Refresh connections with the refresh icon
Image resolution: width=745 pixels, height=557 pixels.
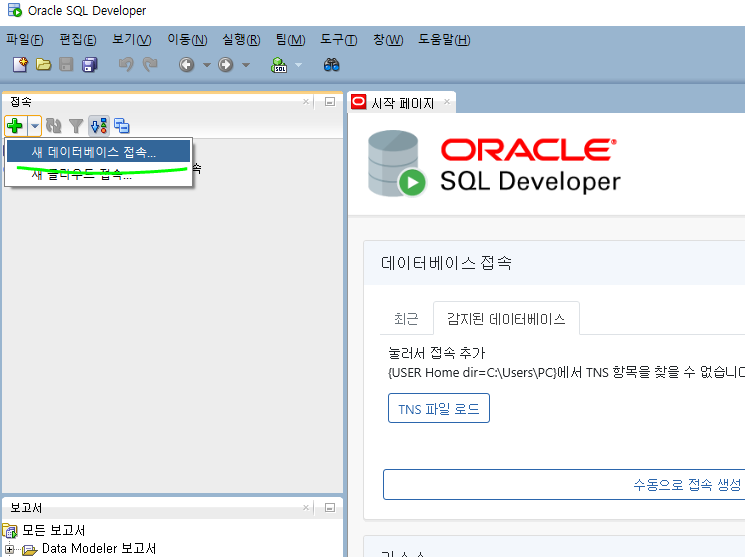coord(54,126)
